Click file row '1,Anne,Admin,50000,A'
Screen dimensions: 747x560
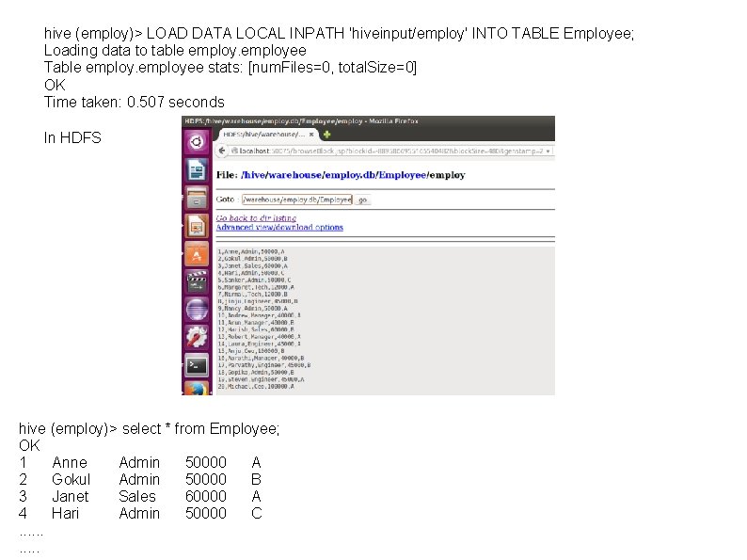pos(251,251)
